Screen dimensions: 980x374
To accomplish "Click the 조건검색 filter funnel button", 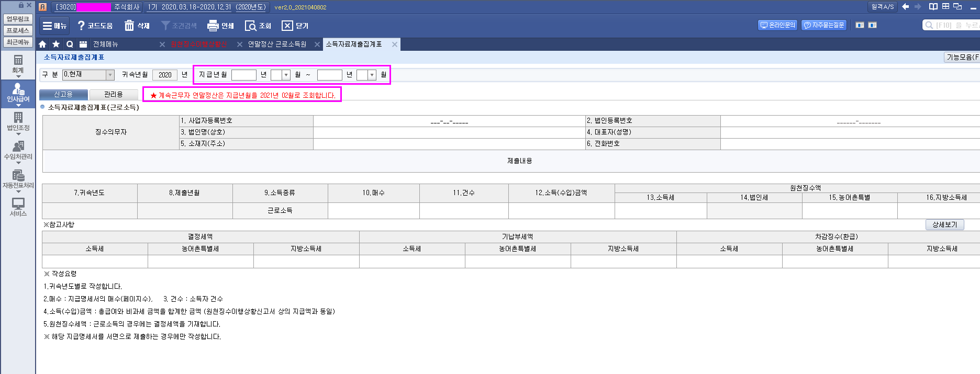I will point(179,26).
